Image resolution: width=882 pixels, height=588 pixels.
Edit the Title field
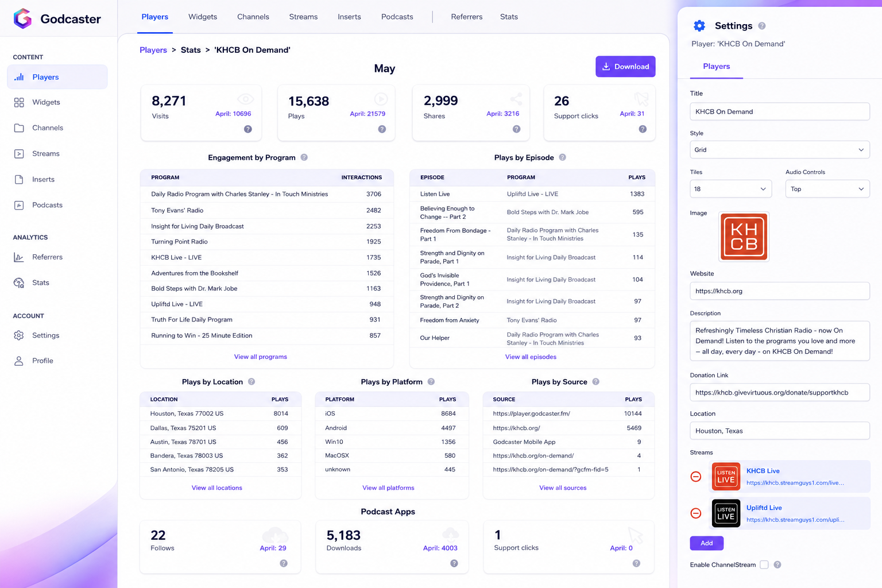780,111
